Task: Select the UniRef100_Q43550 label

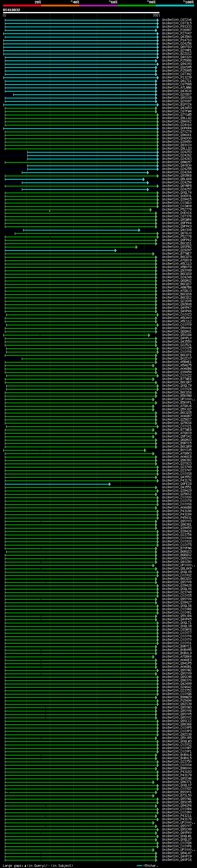Action: 177,342
